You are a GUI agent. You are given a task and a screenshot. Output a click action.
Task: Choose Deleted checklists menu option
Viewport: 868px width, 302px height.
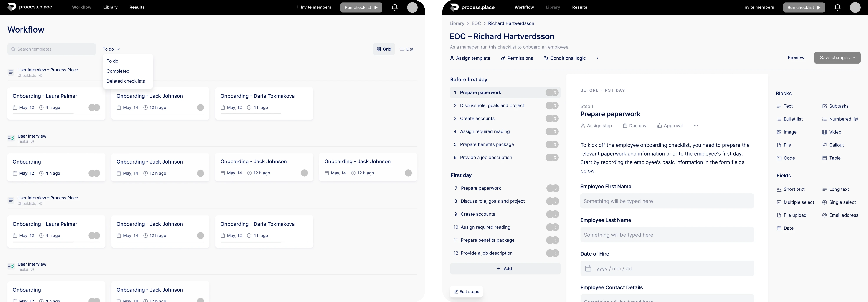126,81
